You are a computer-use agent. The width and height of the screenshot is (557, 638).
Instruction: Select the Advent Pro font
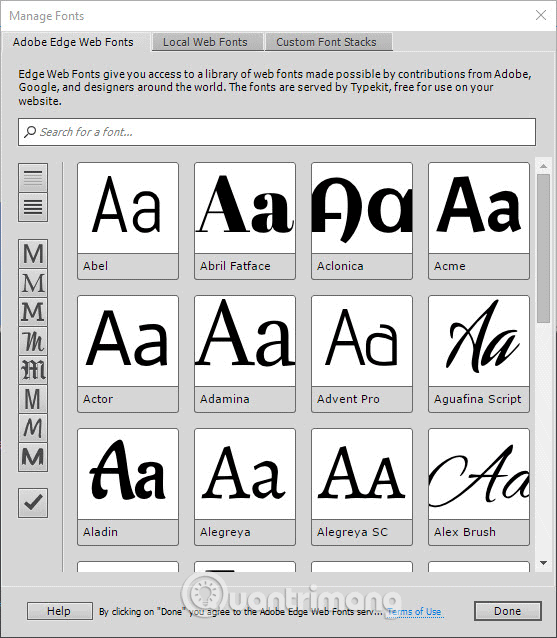coord(362,354)
